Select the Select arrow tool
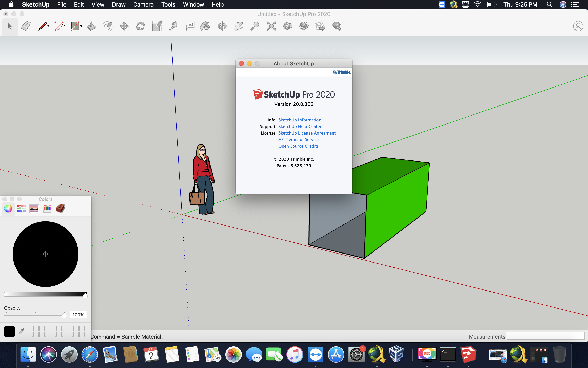Image resolution: width=588 pixels, height=368 pixels. point(9,26)
